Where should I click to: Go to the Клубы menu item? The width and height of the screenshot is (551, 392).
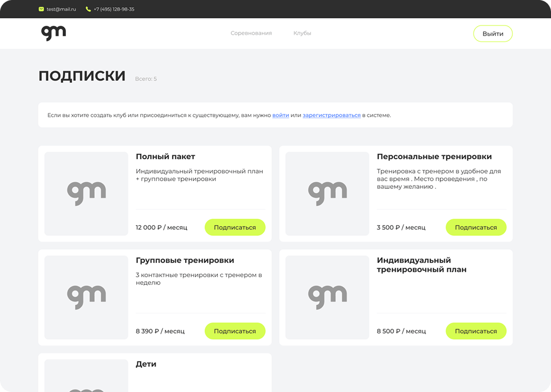pyautogui.click(x=302, y=33)
